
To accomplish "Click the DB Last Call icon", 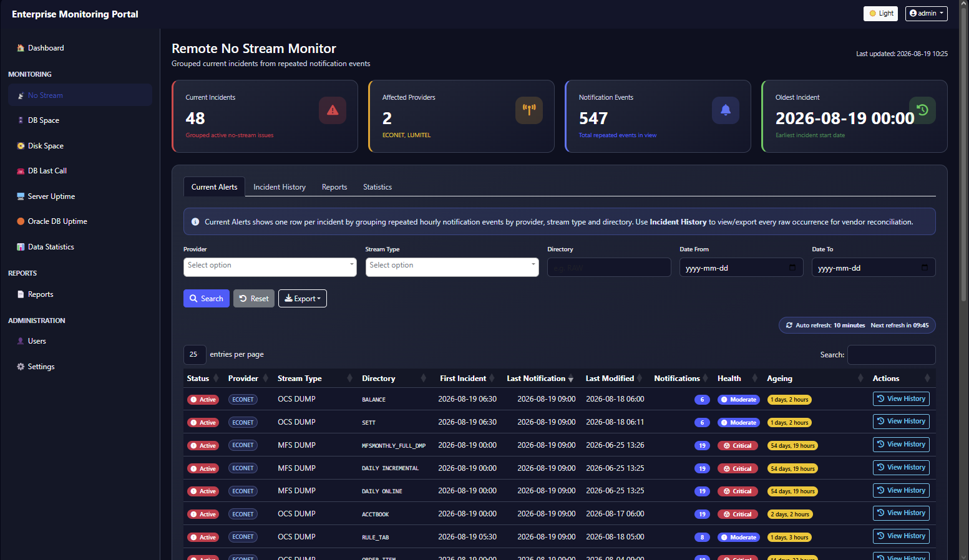I will (21, 171).
